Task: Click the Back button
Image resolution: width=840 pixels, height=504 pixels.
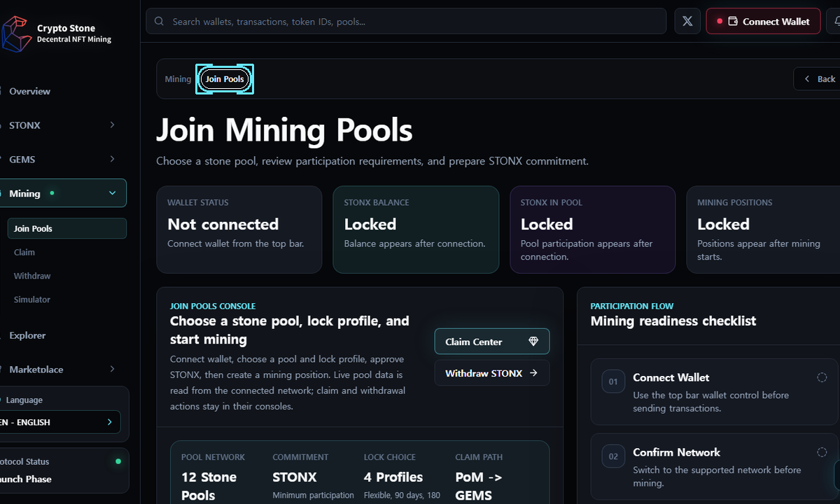Action: tap(818, 79)
